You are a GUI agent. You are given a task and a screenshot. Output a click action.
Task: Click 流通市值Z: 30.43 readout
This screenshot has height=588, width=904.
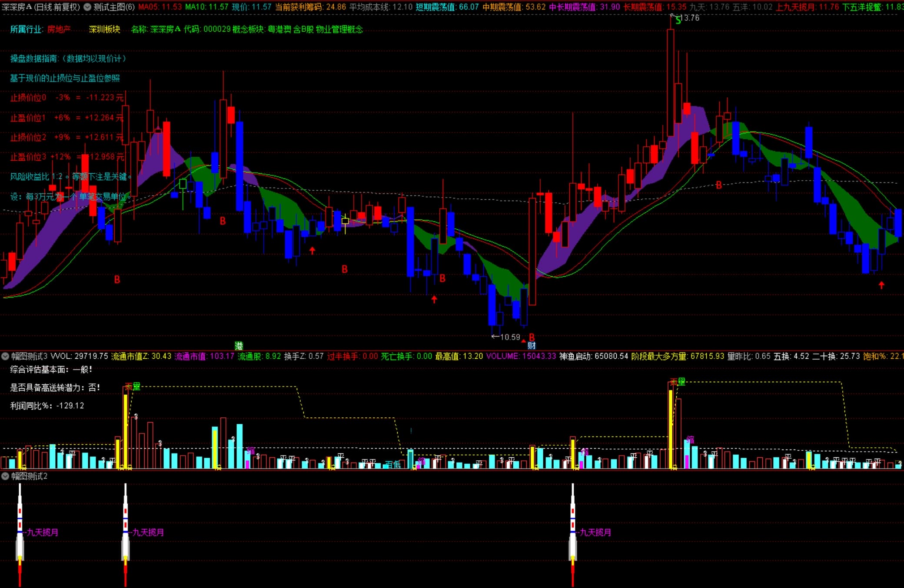[141, 357]
